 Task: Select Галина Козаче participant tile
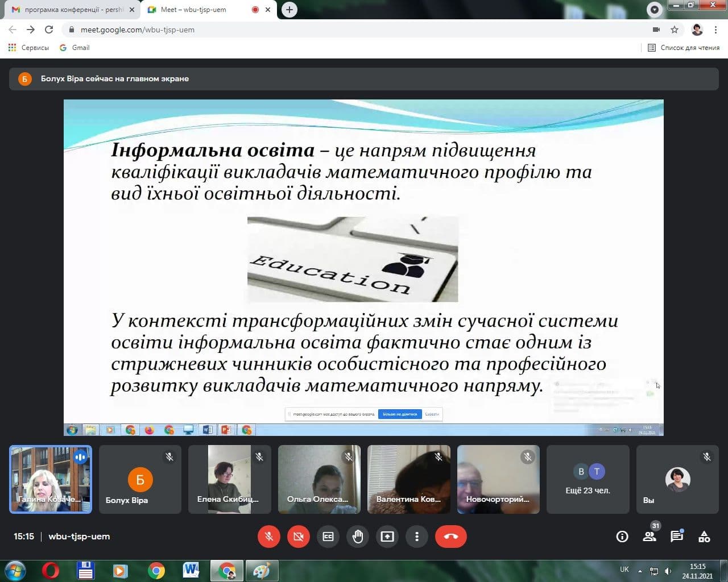click(51, 479)
